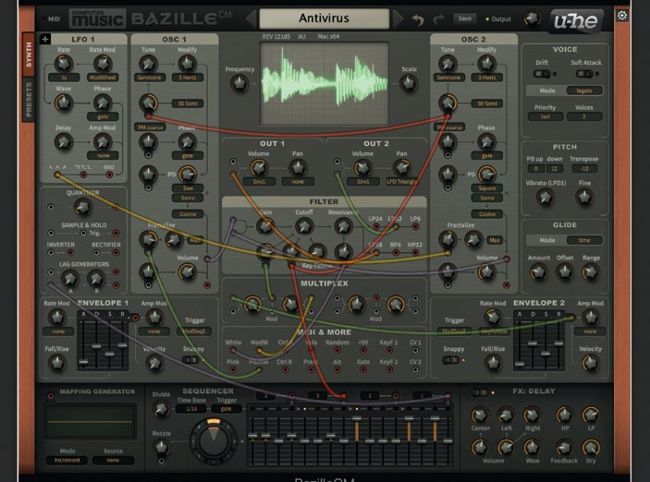This screenshot has height=482, width=650.
Task: Open Mapping Generator Source none selector
Action: coord(113,460)
